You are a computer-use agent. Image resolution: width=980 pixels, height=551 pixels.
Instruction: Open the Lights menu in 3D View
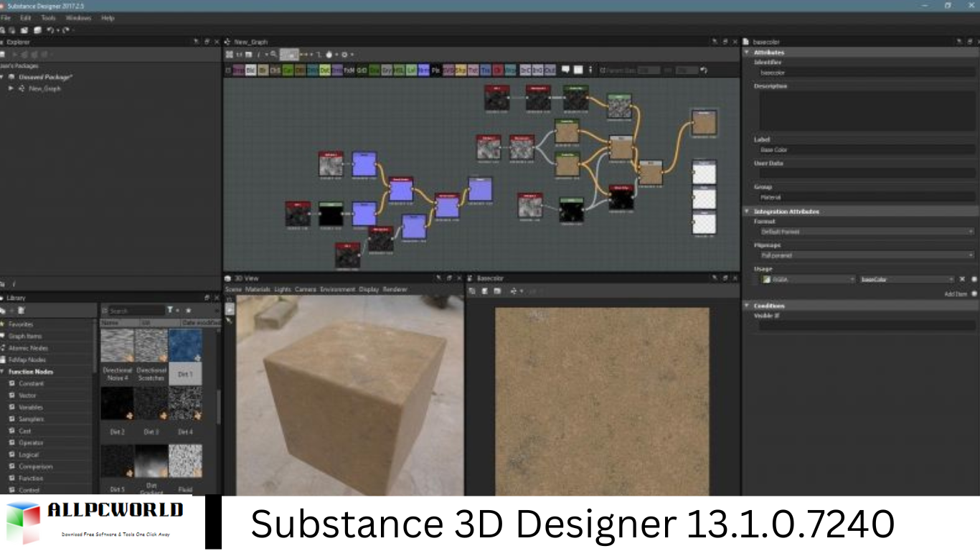click(283, 289)
